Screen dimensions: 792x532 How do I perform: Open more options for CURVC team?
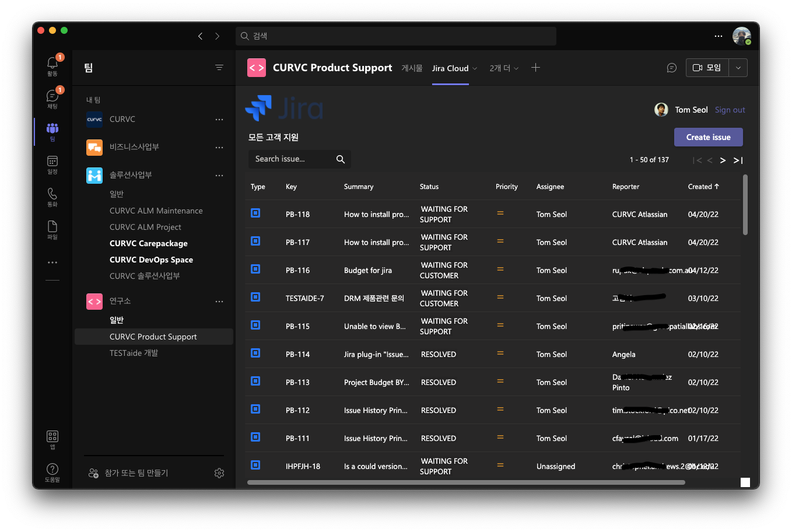(219, 119)
